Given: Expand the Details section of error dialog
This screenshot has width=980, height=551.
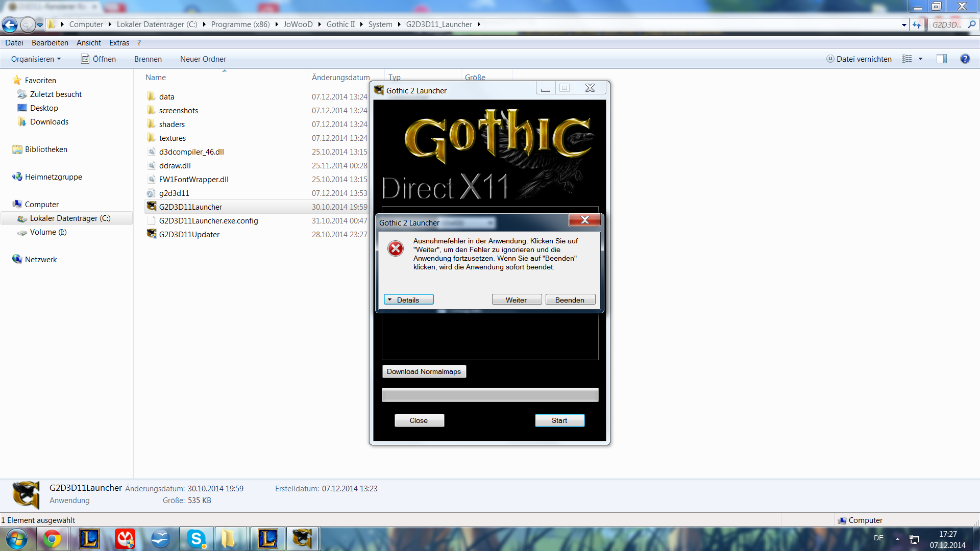Looking at the screenshot, I should tap(408, 299).
